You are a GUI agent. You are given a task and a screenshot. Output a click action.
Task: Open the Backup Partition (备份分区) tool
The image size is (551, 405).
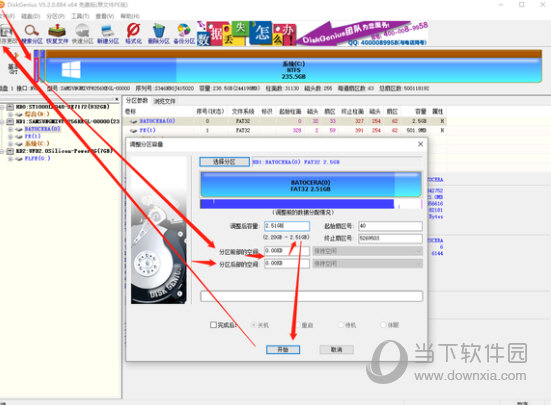(184, 34)
